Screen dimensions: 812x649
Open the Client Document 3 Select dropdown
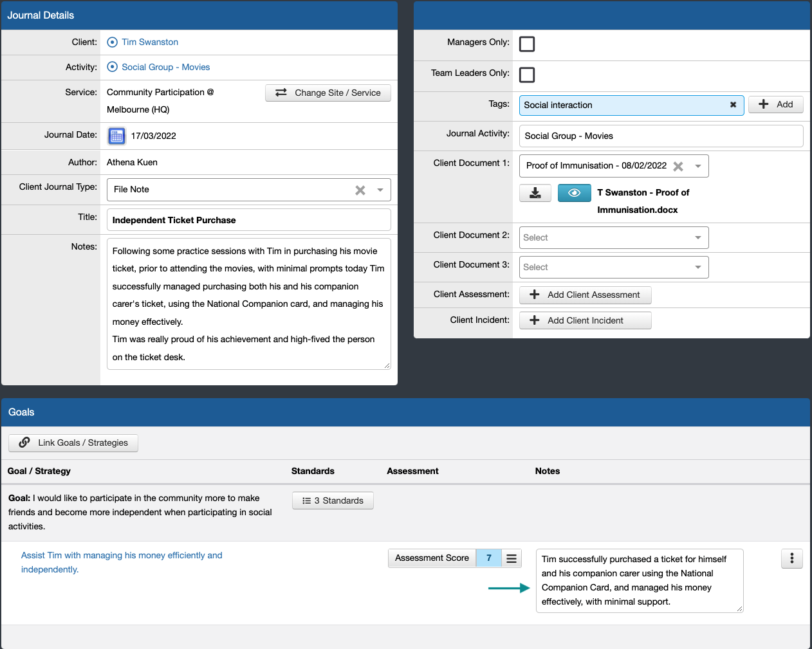[x=614, y=267]
